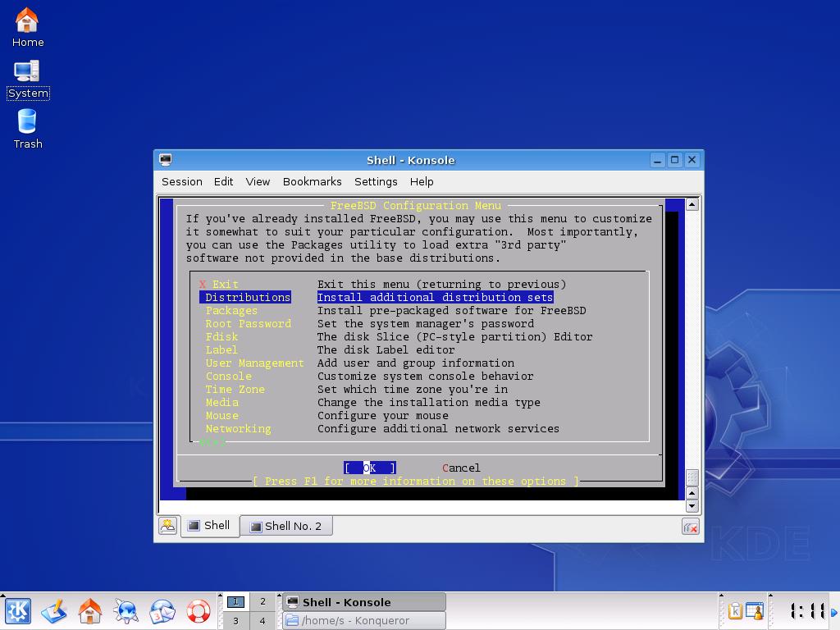Open the Edit menu
This screenshot has width=840, height=630.
pos(223,181)
